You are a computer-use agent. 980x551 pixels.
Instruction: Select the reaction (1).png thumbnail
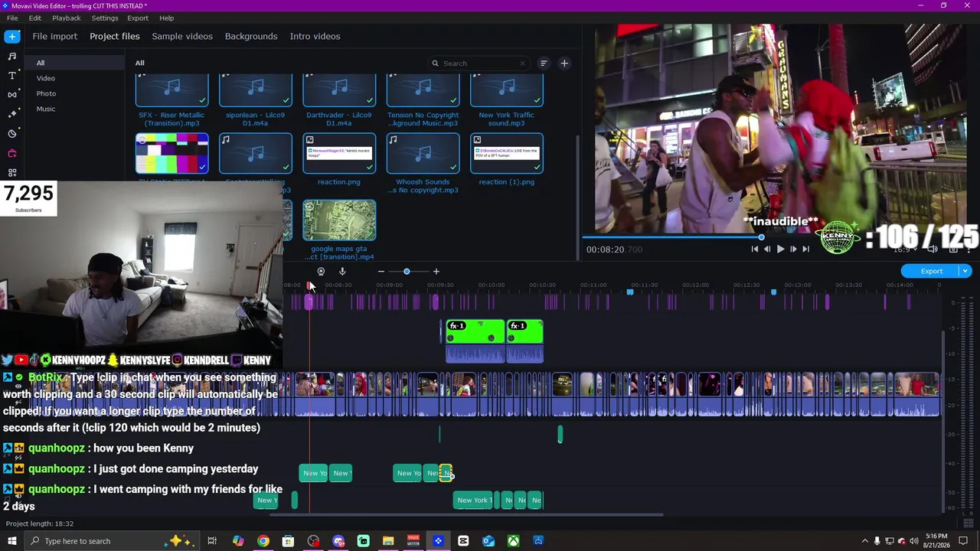506,154
